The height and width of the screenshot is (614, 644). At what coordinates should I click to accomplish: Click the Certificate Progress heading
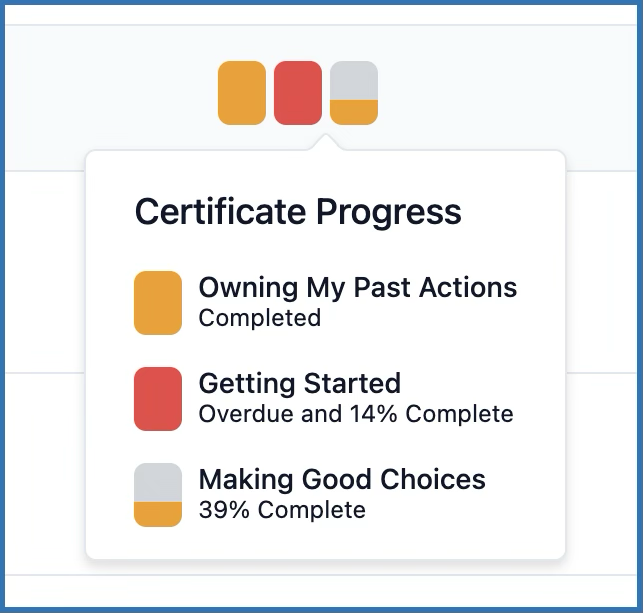pyautogui.click(x=298, y=212)
